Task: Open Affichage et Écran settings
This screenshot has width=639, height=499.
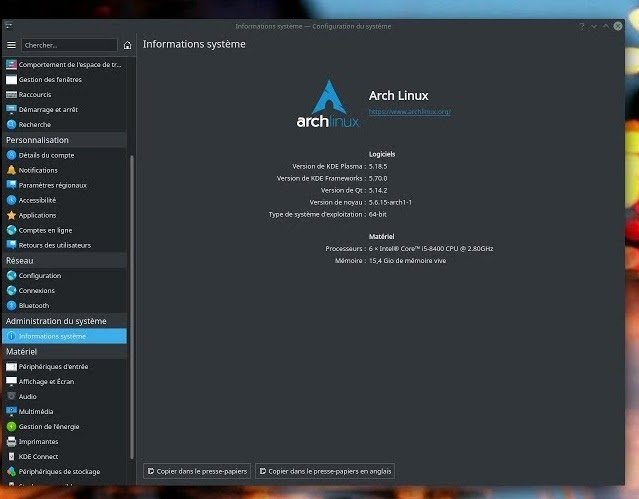Action: point(64,382)
